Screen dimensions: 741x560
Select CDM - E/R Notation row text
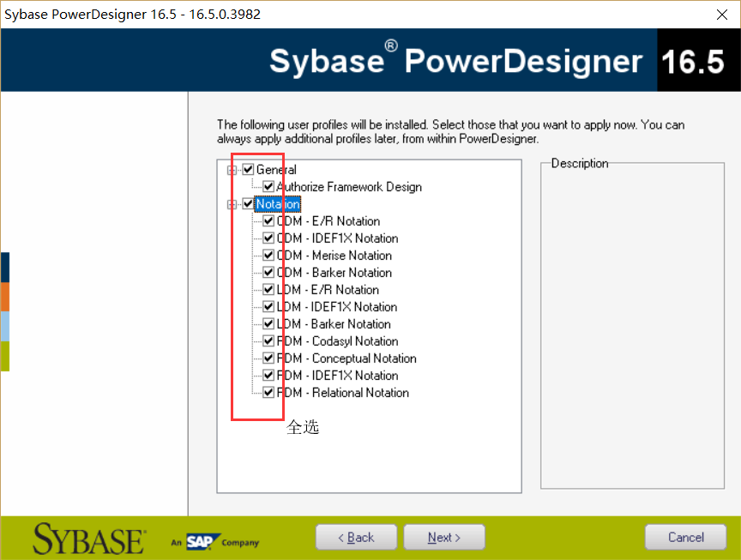pyautogui.click(x=328, y=221)
